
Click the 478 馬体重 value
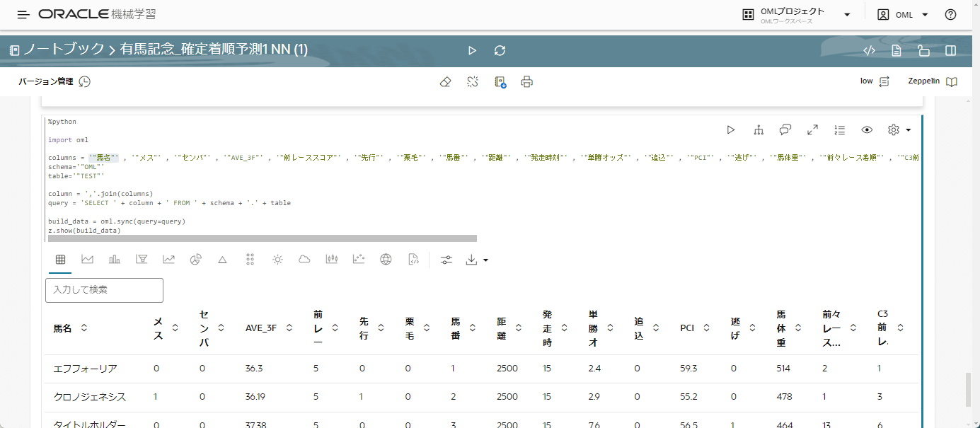click(784, 397)
